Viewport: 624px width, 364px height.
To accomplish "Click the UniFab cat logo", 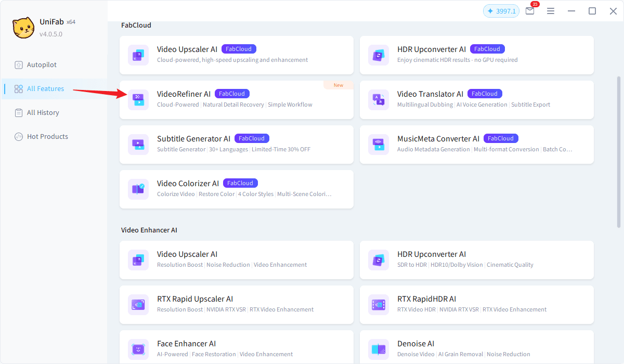I will tap(23, 28).
